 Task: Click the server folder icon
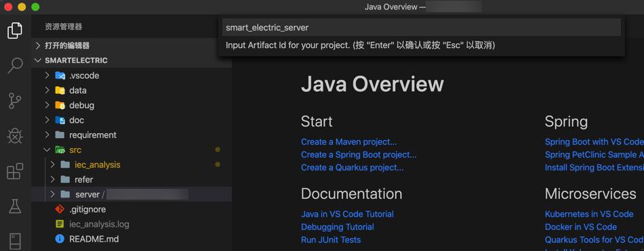pos(65,194)
